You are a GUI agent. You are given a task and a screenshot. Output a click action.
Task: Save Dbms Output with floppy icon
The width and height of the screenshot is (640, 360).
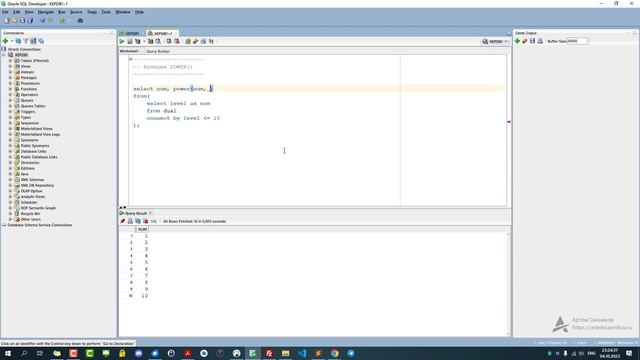(x=533, y=41)
